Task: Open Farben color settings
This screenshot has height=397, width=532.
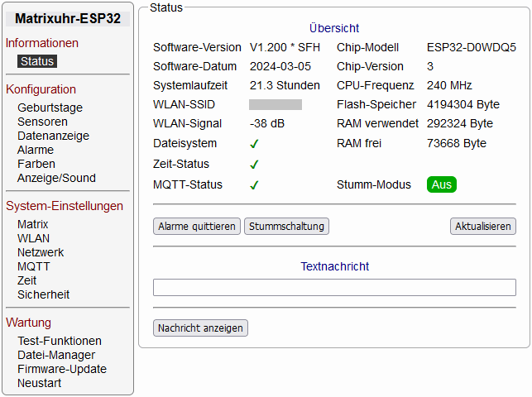Action: point(36,164)
